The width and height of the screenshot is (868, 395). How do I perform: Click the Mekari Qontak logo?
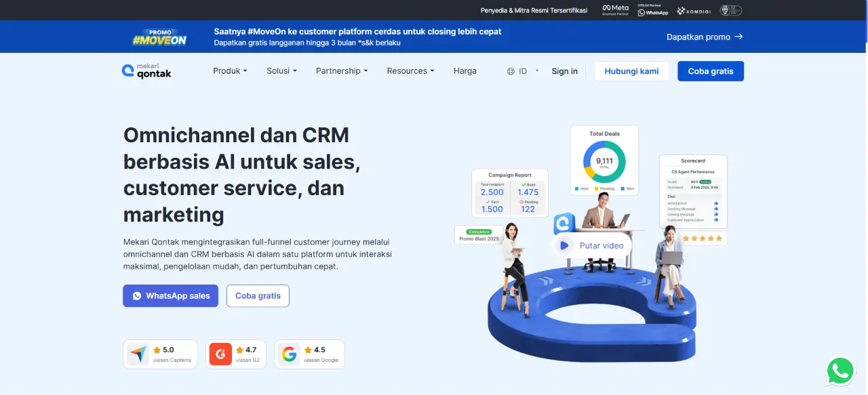[146, 70]
